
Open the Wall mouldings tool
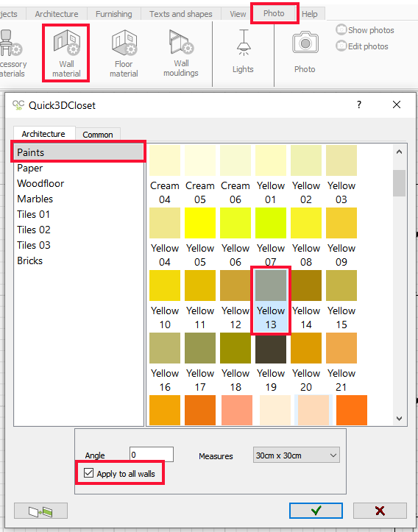coord(181,53)
